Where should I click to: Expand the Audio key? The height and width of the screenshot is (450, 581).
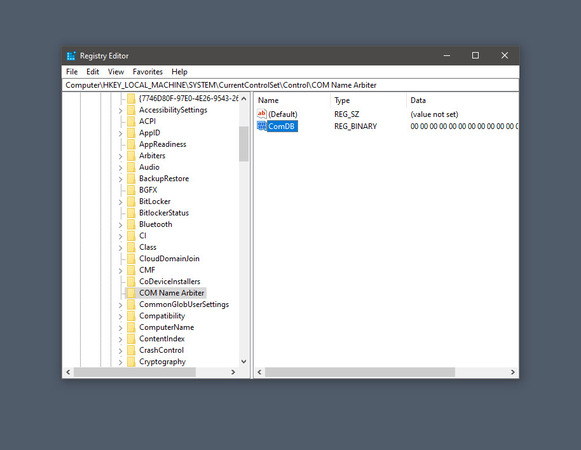tap(120, 168)
